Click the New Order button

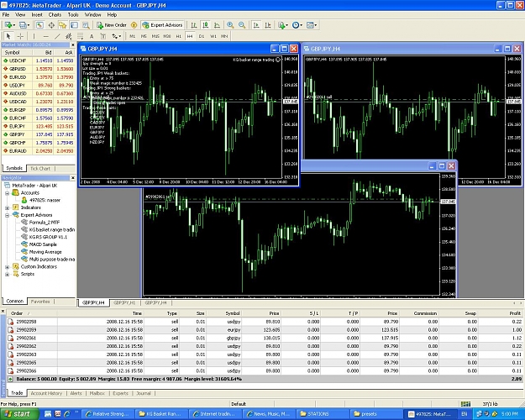click(112, 25)
